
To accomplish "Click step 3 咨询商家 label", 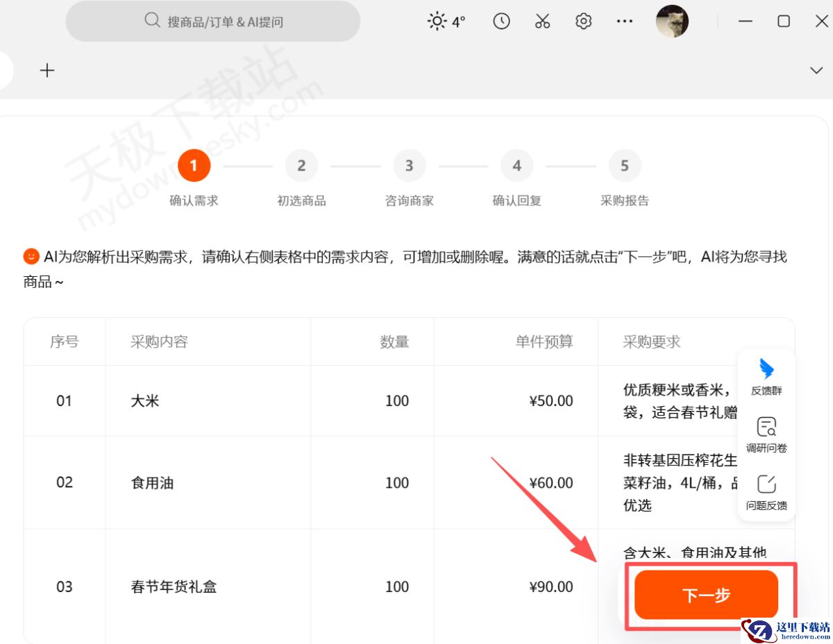I will [x=409, y=201].
